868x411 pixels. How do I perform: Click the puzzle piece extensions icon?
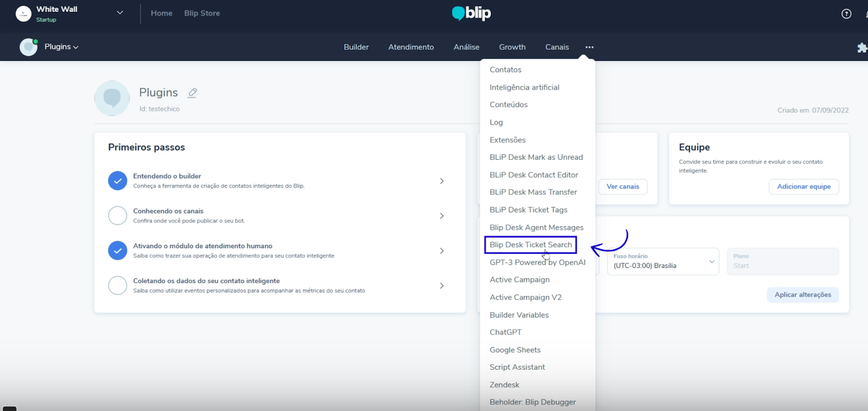862,48
